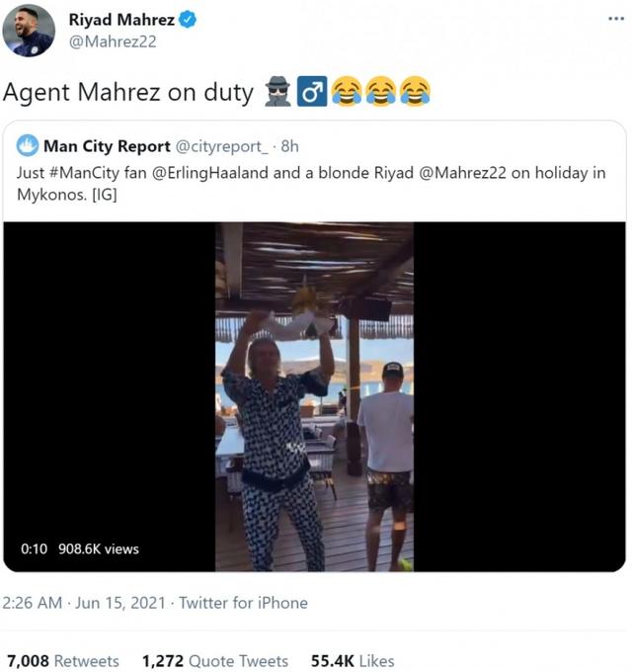Image resolution: width=632 pixels, height=672 pixels.
Task: Open Man City Report avatar icon
Action: pyautogui.click(x=28, y=145)
